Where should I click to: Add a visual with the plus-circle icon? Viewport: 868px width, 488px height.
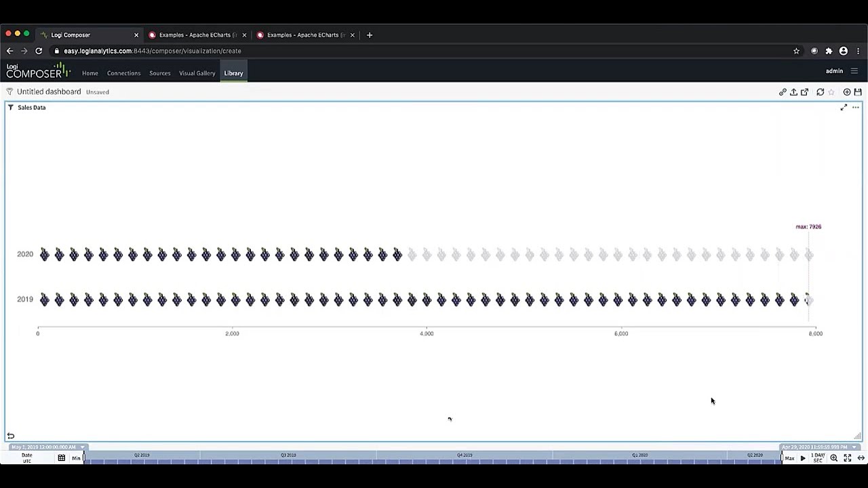[x=847, y=92]
